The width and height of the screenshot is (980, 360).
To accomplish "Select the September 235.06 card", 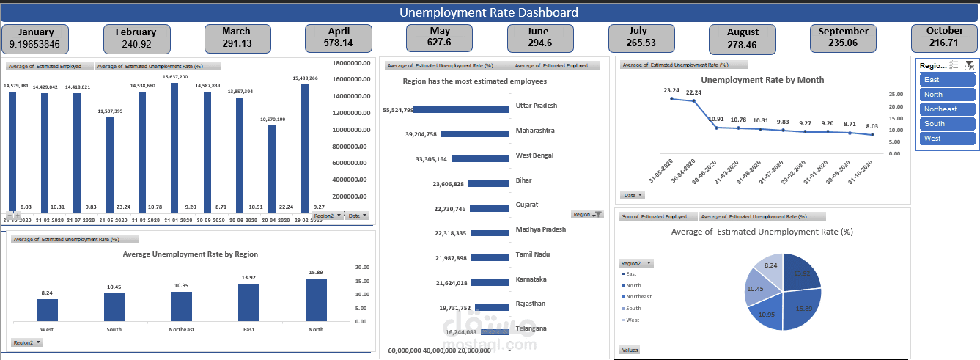I will (843, 37).
